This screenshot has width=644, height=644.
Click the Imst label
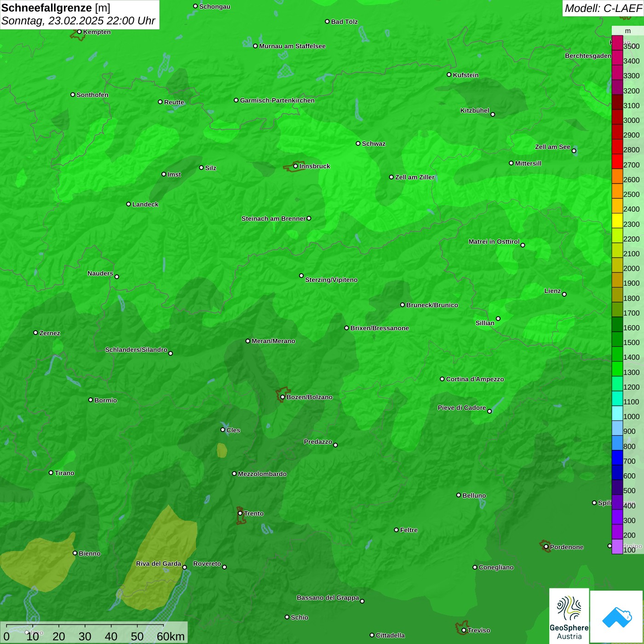174,174
